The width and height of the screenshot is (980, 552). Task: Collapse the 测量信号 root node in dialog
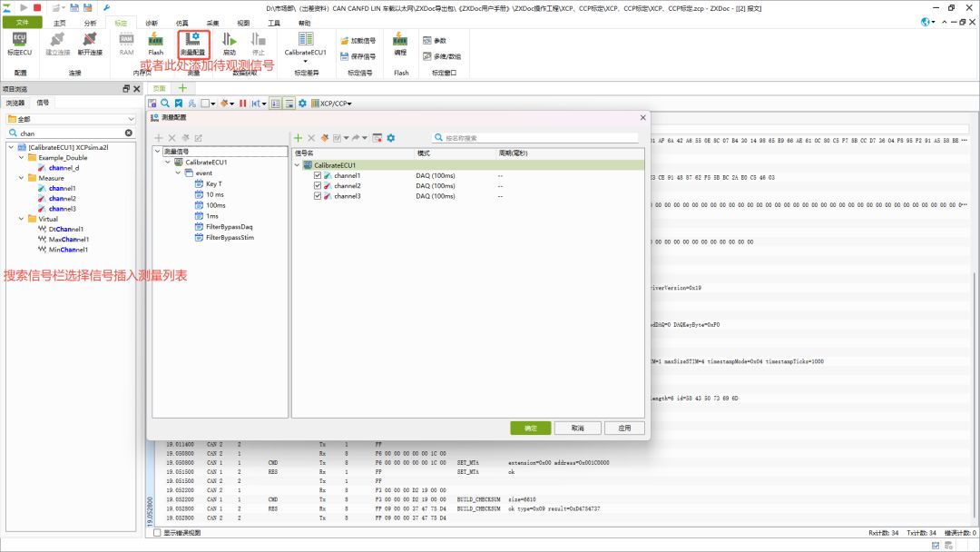click(158, 152)
